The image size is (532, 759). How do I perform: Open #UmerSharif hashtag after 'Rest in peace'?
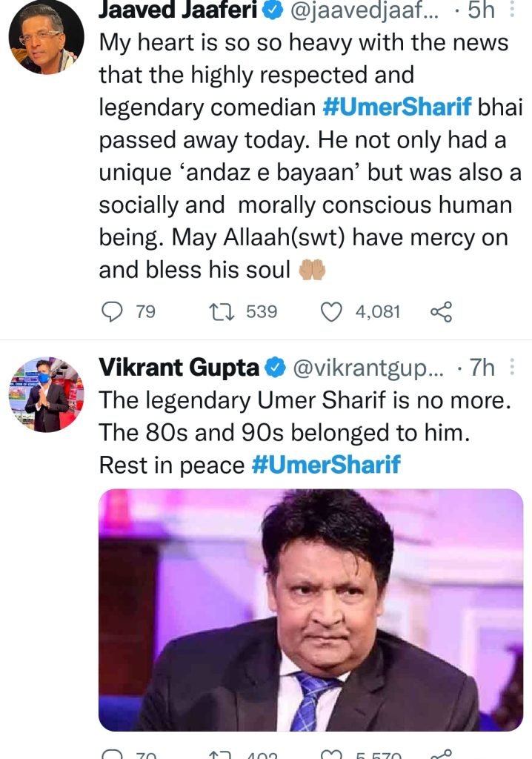tap(326, 465)
